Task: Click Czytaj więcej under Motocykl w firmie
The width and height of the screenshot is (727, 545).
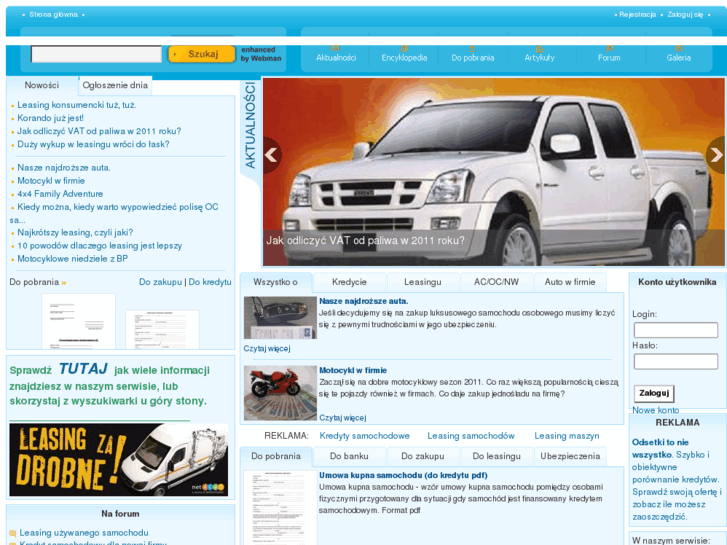Action: pyautogui.click(x=343, y=417)
